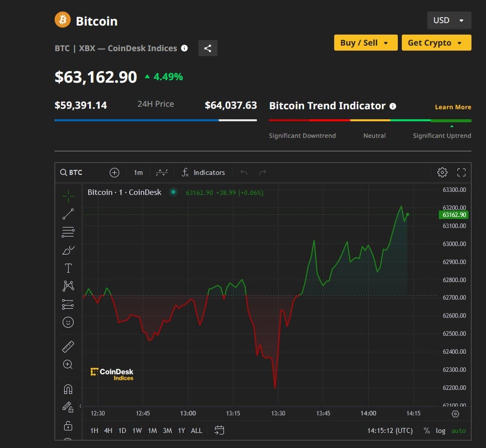486x448 pixels.
Task: Open the chart style selector
Action: pos(162,172)
